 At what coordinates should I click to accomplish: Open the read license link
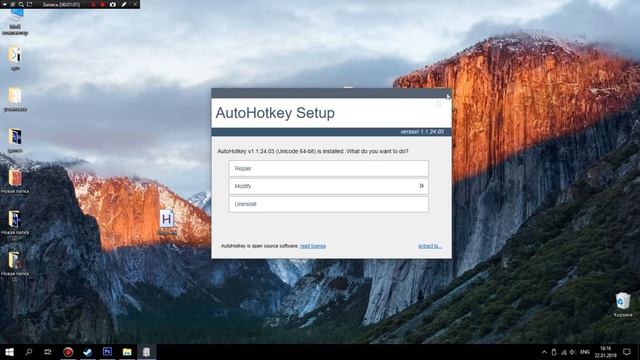click(313, 246)
